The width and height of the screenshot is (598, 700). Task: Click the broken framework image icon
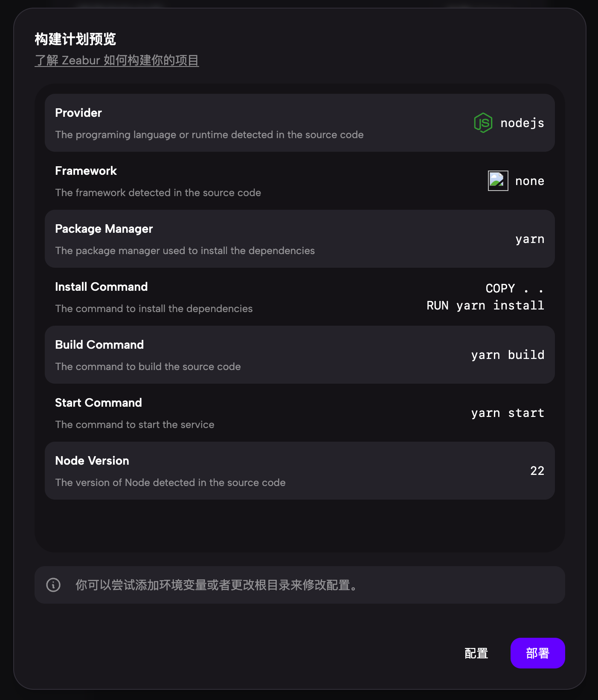pyautogui.click(x=498, y=181)
